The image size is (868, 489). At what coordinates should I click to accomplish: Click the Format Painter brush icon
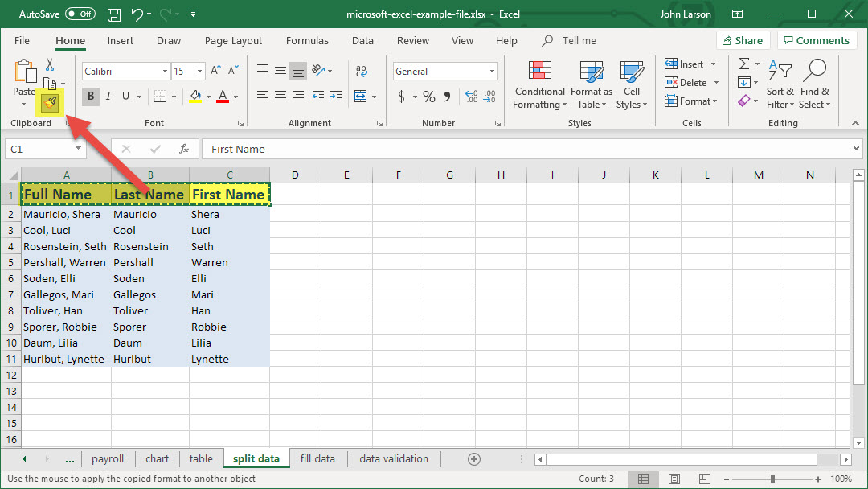point(50,101)
